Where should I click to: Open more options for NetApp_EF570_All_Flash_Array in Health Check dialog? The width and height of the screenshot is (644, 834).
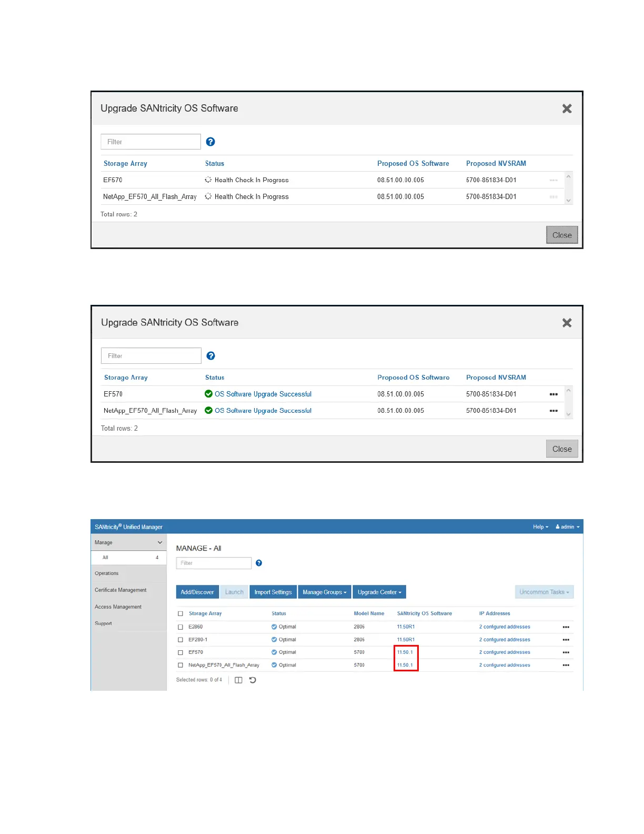tap(554, 197)
